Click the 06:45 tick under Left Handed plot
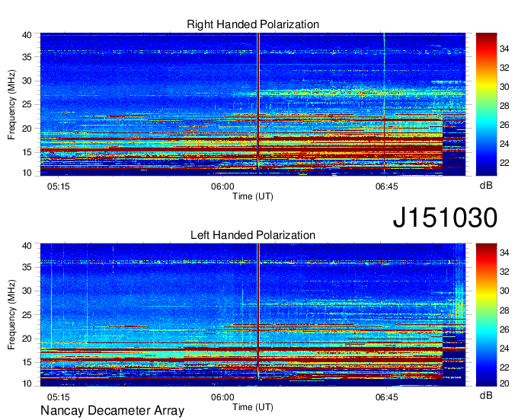This screenshot has height=420, width=518. pos(386,397)
